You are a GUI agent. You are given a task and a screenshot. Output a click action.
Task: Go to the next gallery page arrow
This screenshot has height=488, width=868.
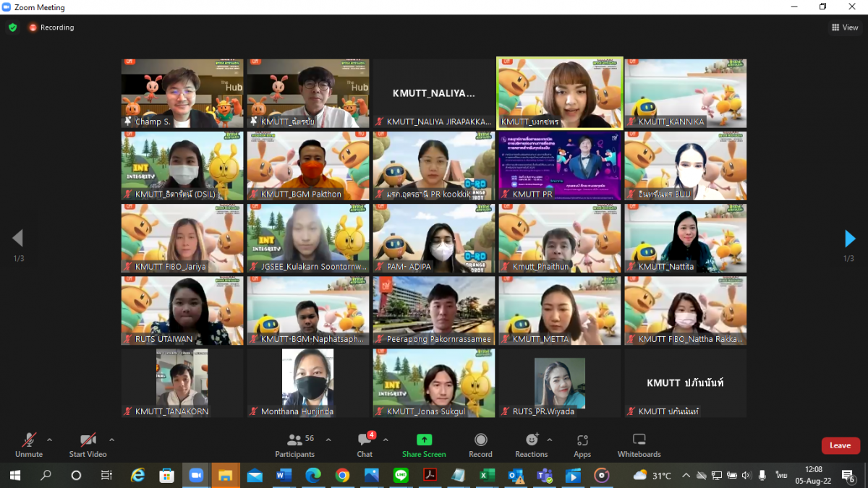click(850, 239)
